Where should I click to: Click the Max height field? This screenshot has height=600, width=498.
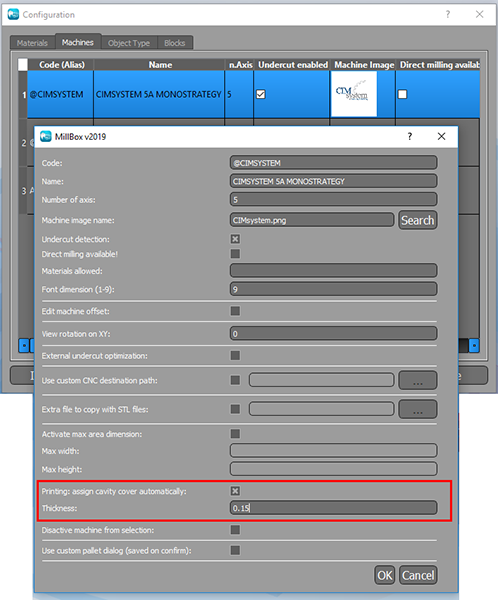(x=333, y=469)
